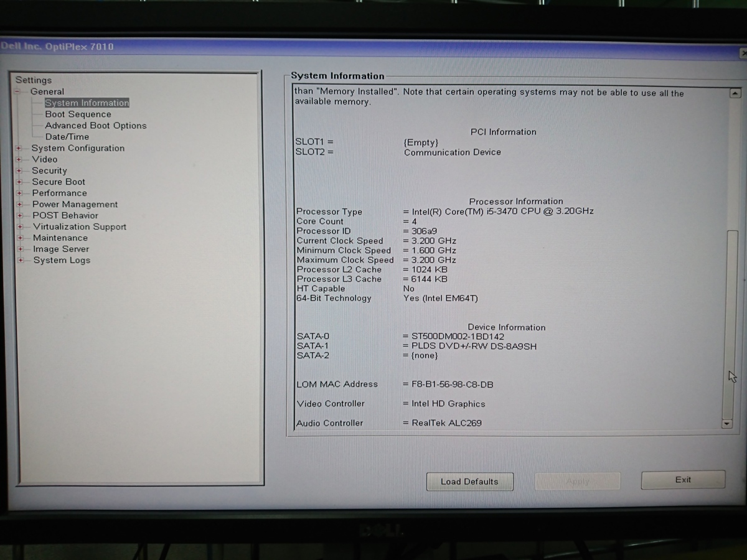Expand the Virtualization Support node
Viewport: 747px width, 560px height.
[x=21, y=226]
